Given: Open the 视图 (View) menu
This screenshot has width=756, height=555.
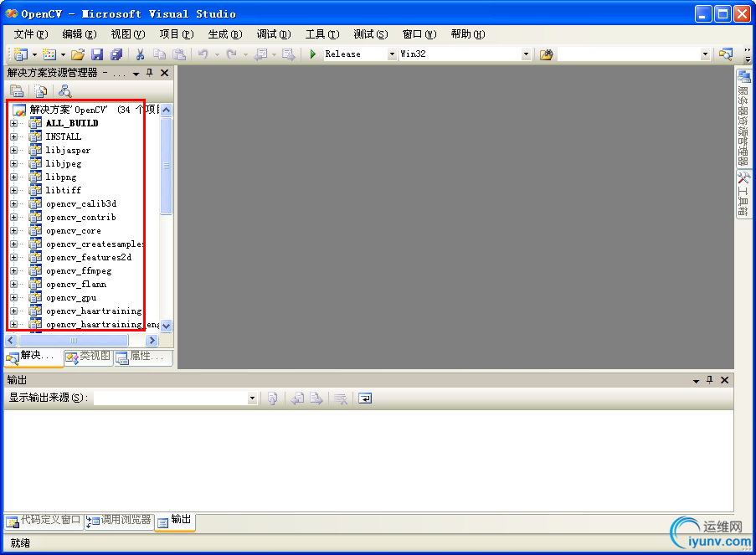Looking at the screenshot, I should [128, 34].
